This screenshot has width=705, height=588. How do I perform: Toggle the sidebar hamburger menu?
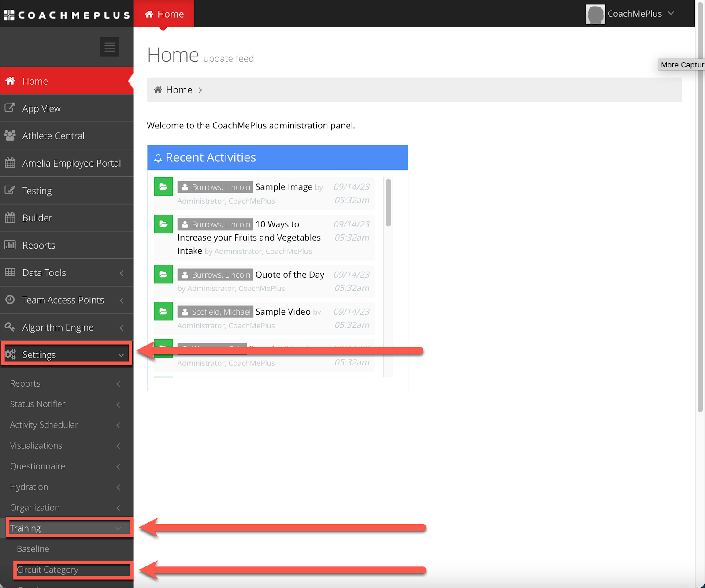click(110, 47)
